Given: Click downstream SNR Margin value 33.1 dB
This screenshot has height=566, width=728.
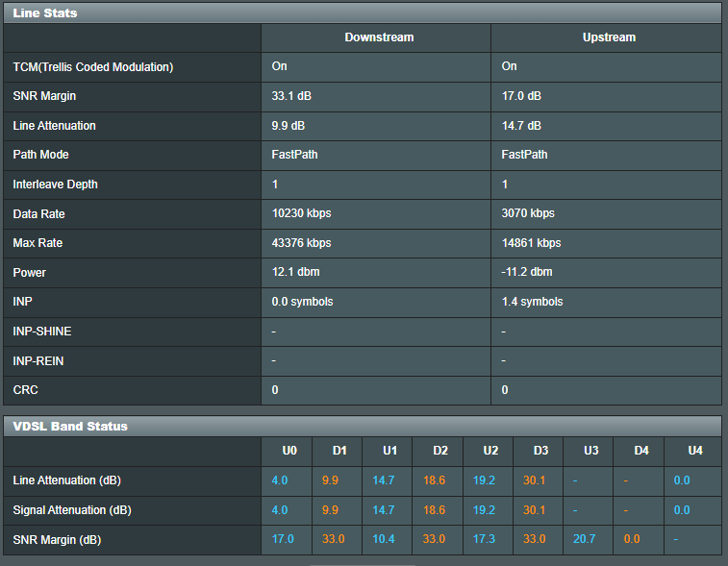Looking at the screenshot, I should pyautogui.click(x=292, y=96).
